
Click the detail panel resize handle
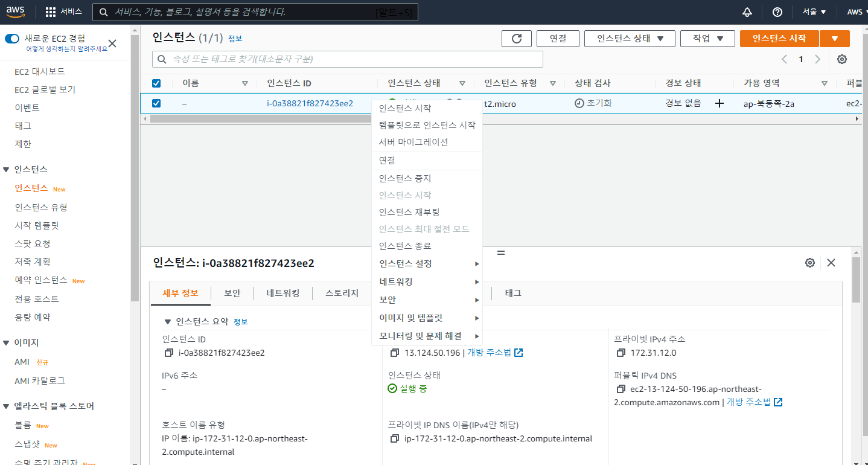pos(500,252)
